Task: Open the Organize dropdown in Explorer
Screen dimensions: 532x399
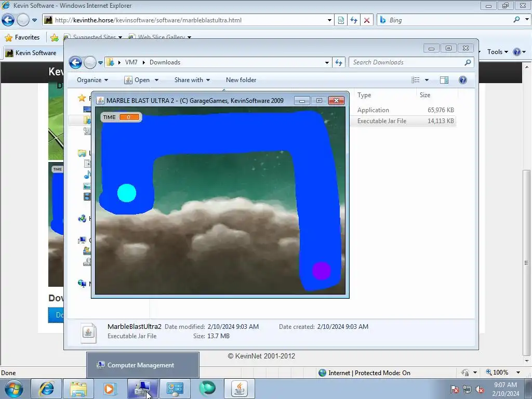Action: 92,80
